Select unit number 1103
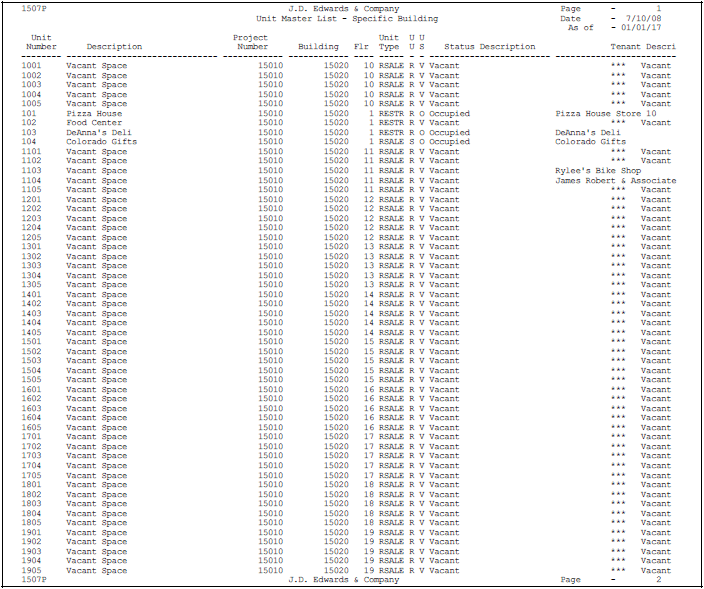The image size is (704, 589). click(31, 171)
